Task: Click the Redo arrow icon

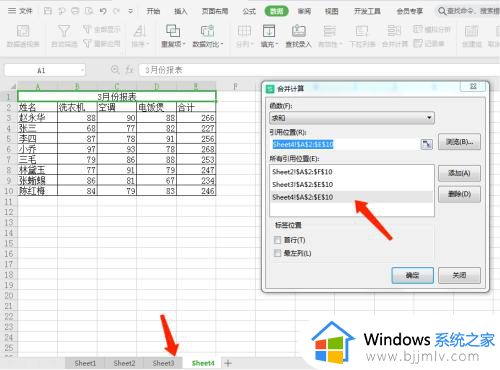Action: (x=116, y=11)
